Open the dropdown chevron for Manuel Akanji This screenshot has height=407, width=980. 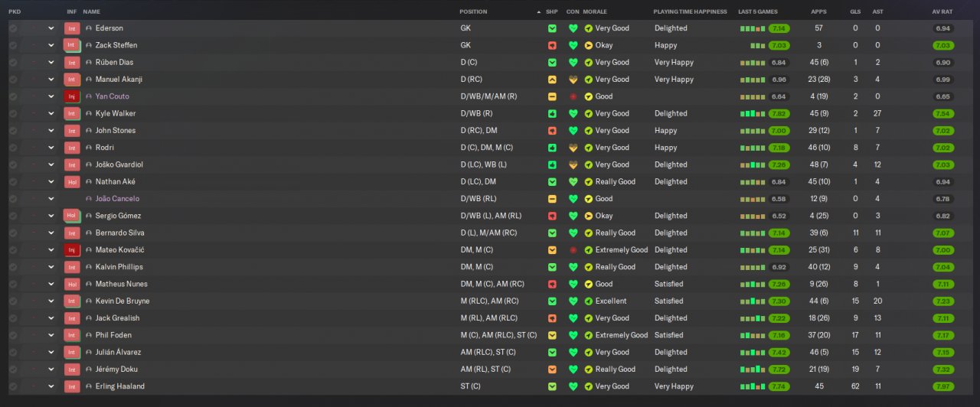[x=51, y=80]
